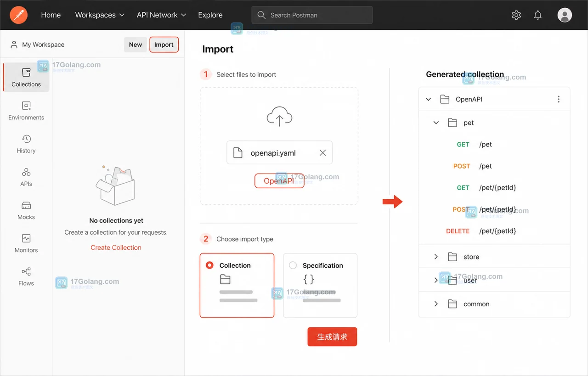This screenshot has width=588, height=376.
Task: Open Environments in the sidebar
Action: pos(26,111)
